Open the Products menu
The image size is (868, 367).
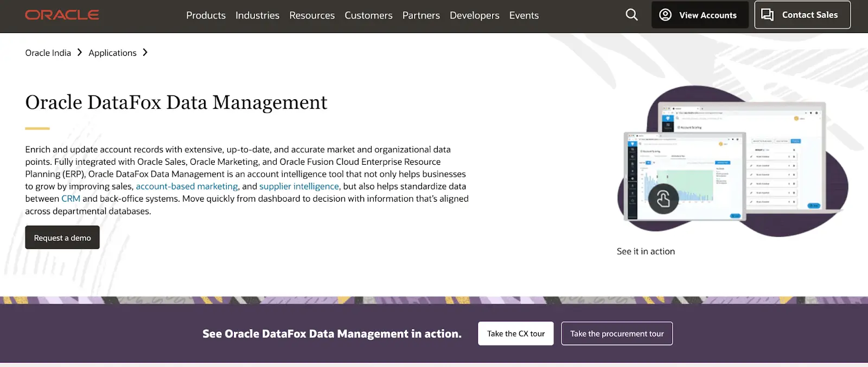(x=206, y=15)
